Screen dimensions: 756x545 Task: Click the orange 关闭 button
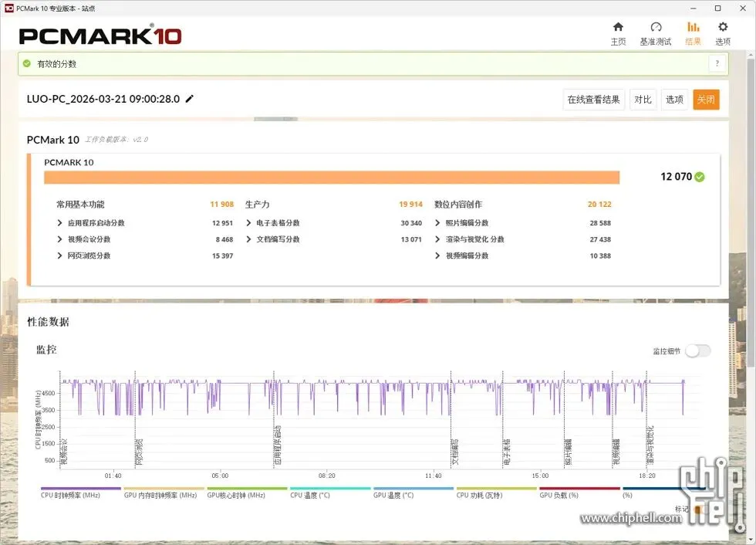[x=706, y=100]
